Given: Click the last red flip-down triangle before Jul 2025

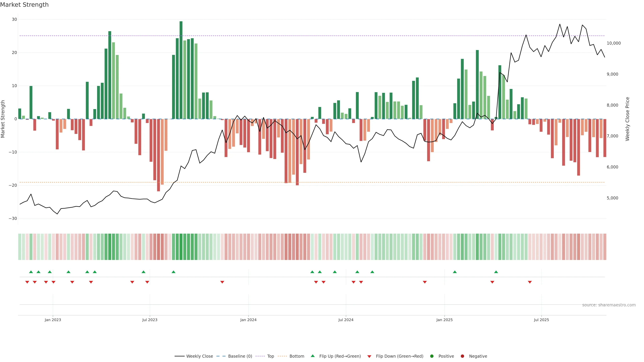Looking at the screenshot, I should click(530, 282).
